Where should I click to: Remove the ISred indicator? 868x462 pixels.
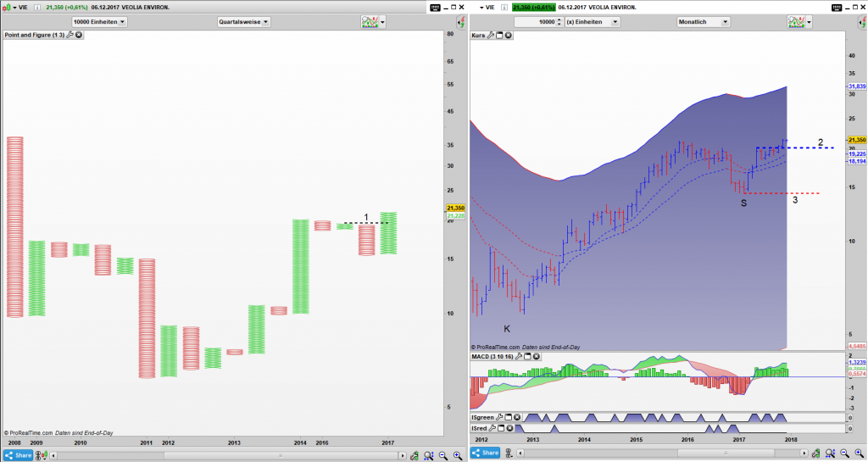(x=509, y=428)
